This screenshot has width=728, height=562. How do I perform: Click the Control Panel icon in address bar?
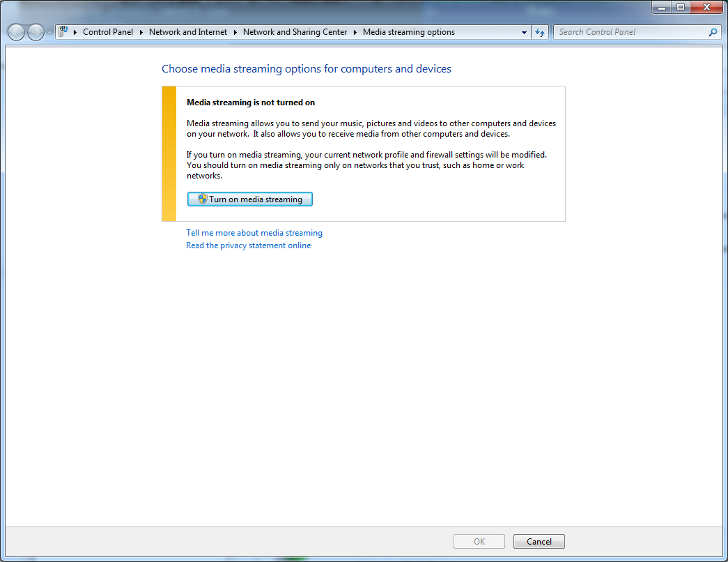tap(63, 31)
